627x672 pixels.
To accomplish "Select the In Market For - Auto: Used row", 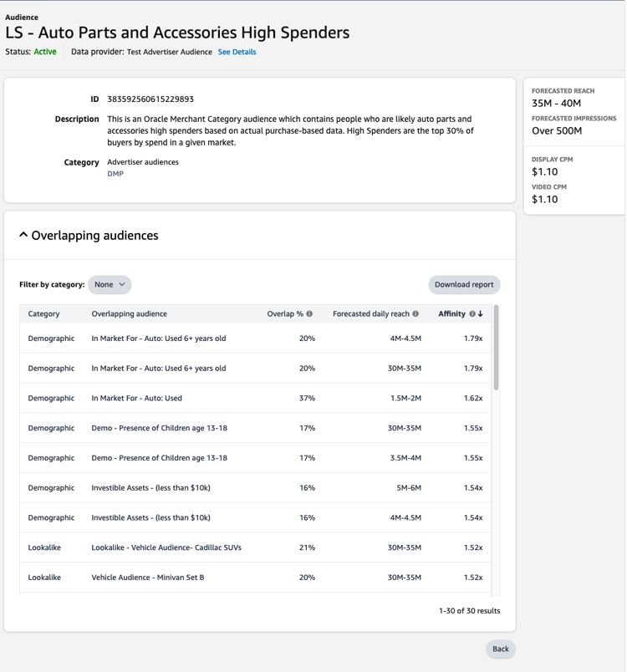I will pos(137,398).
